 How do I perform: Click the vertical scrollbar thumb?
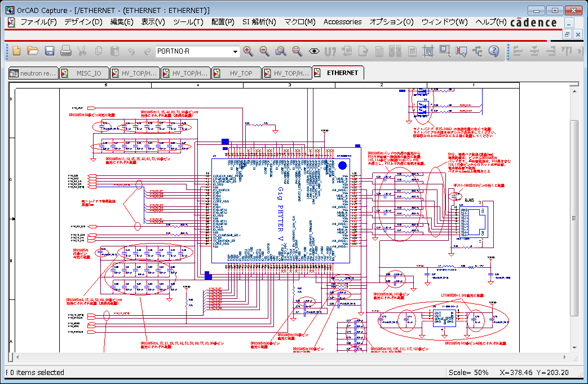pos(574,218)
